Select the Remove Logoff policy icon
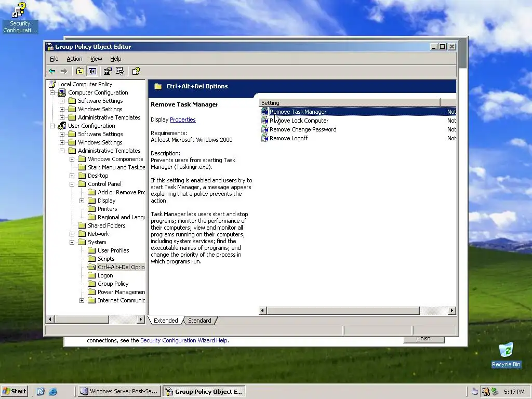This screenshot has width=532, height=399. tap(264, 138)
